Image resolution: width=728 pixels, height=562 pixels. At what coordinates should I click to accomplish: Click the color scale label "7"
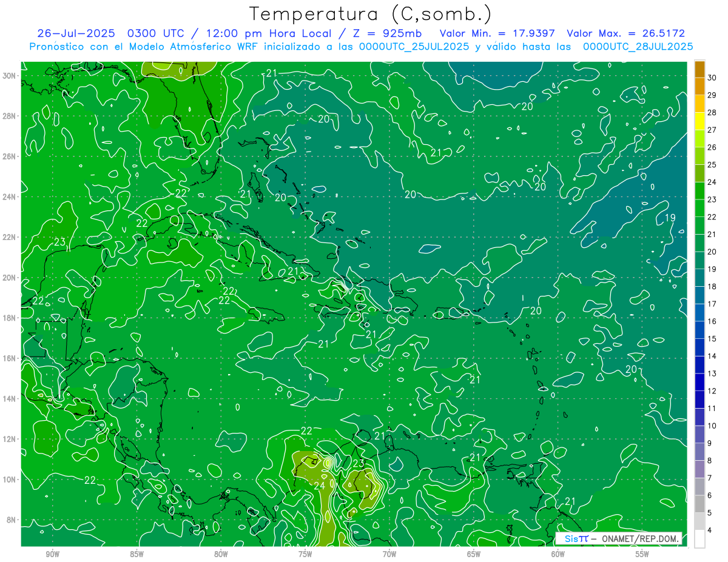tap(710, 478)
